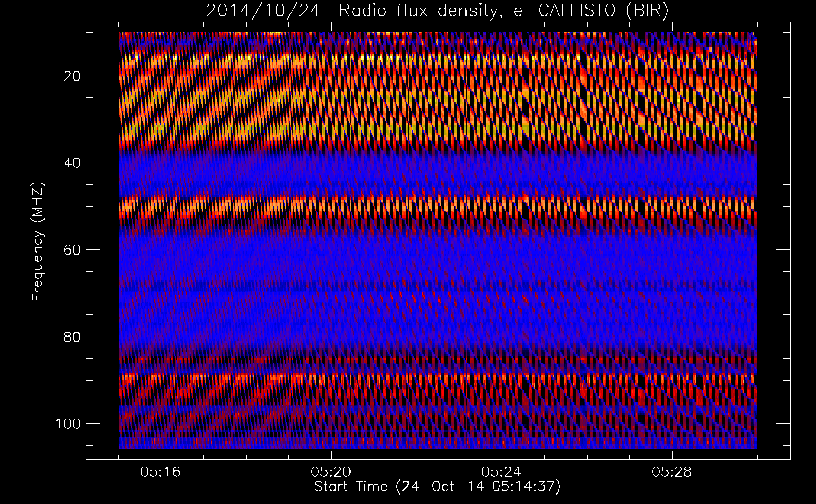
Task: Click the '60' frequency tick label
Action: tap(73, 250)
